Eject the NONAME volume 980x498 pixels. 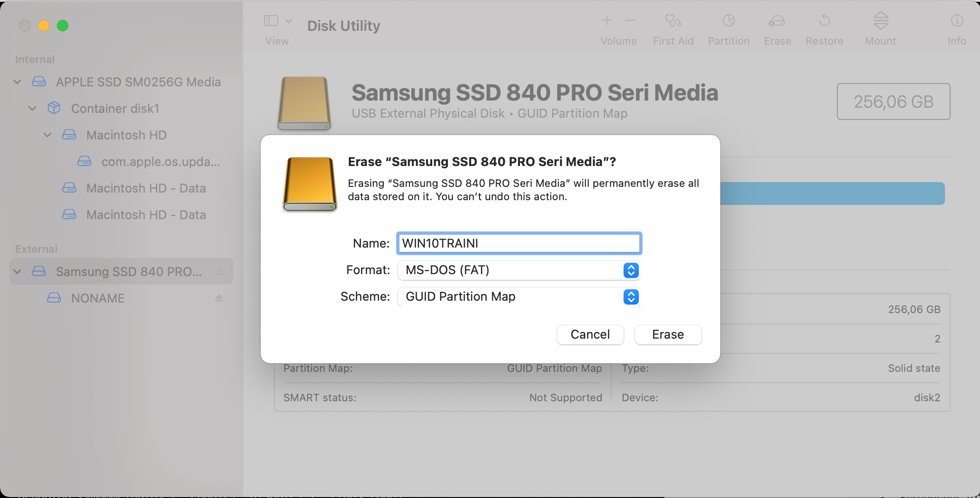pyautogui.click(x=219, y=298)
